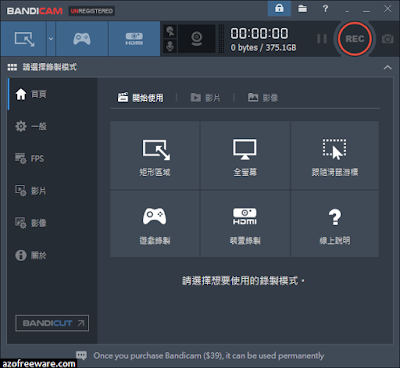Click the pause recording button
The width and height of the screenshot is (400, 368).
[x=322, y=39]
